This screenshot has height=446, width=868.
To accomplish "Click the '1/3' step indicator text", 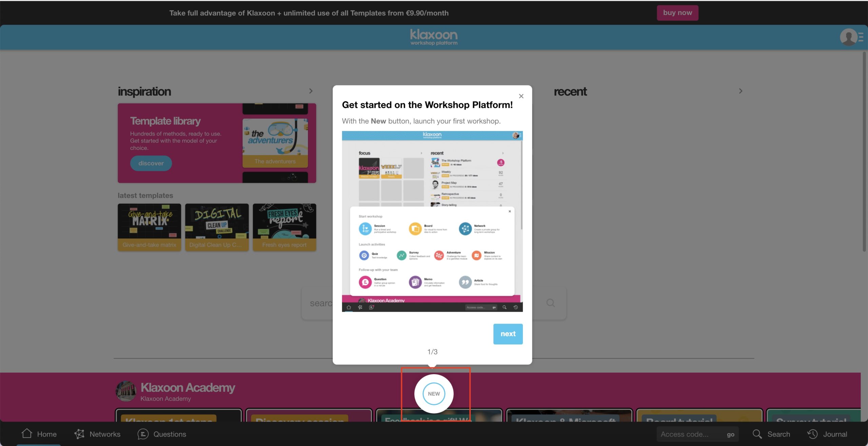I will click(432, 352).
